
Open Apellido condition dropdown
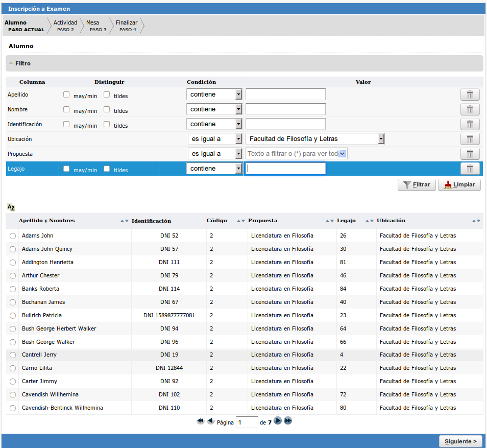tap(214, 95)
